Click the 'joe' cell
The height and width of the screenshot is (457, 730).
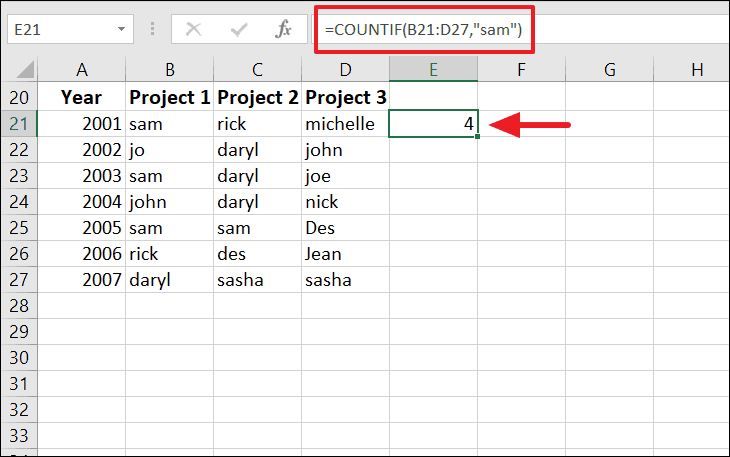(345, 175)
